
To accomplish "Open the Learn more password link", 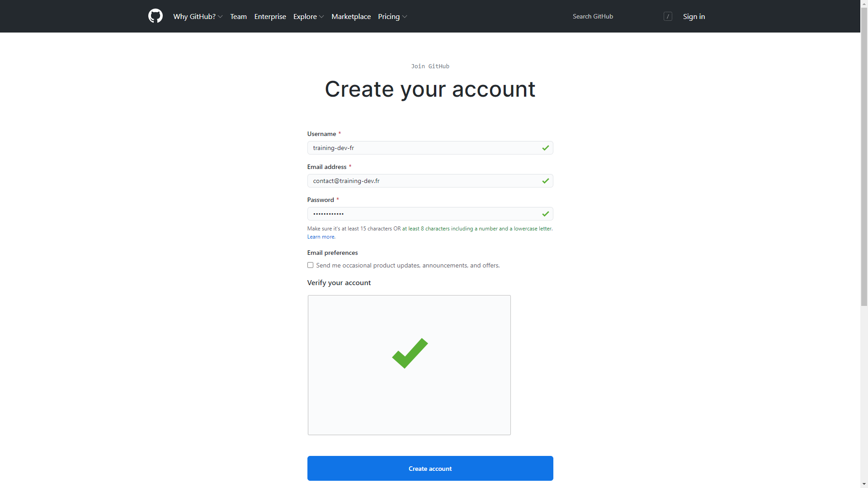I will 321,237.
